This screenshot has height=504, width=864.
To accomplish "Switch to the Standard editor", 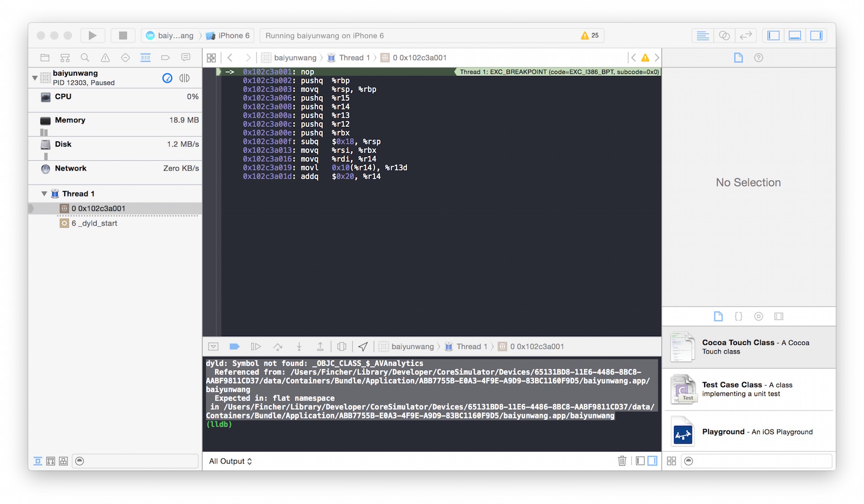I will [x=703, y=36].
